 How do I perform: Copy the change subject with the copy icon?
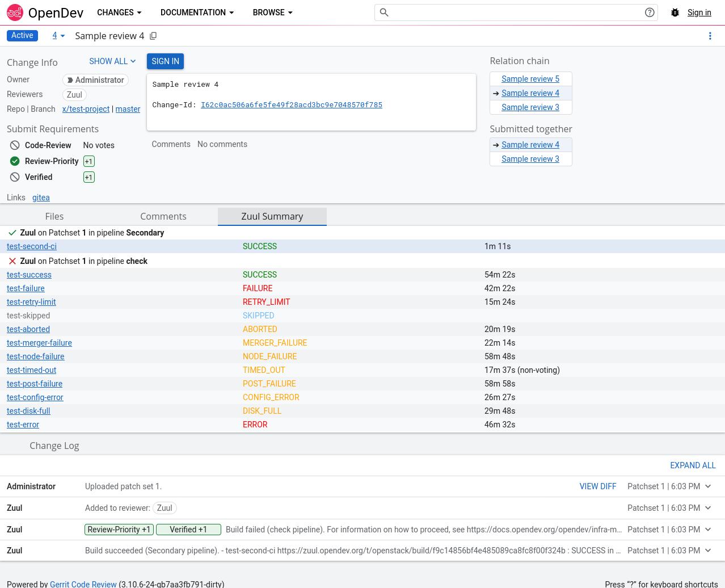point(153,36)
